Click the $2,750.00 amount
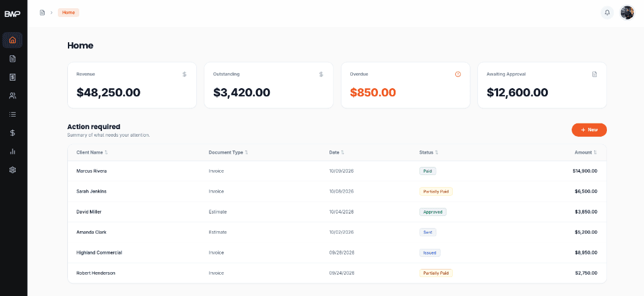The height and width of the screenshot is (296, 644). pos(586,273)
